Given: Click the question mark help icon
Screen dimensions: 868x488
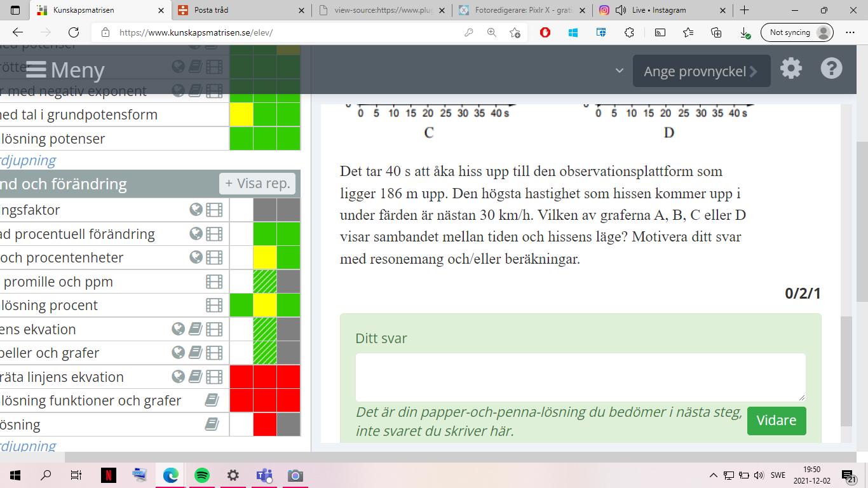Looking at the screenshot, I should (831, 69).
